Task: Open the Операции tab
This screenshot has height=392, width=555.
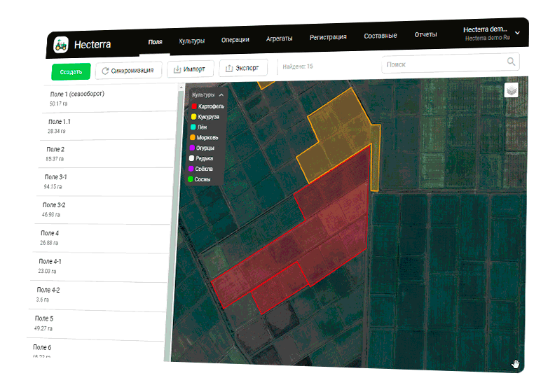Action: coord(235,39)
